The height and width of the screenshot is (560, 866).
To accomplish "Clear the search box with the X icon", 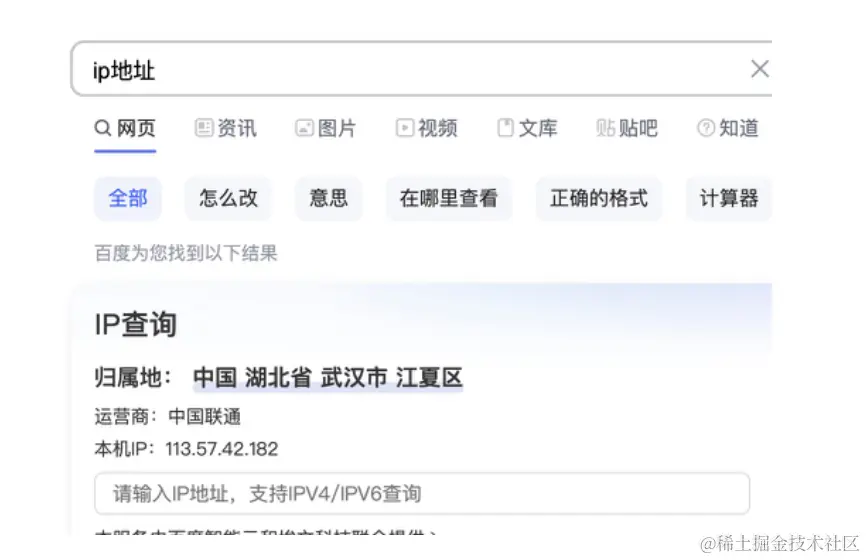I will click(x=760, y=69).
